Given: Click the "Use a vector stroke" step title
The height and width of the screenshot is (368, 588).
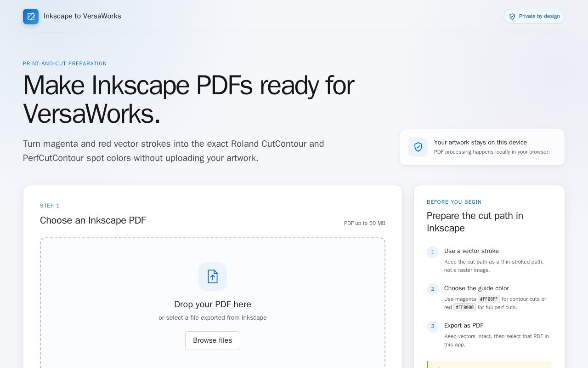Looking at the screenshot, I should click(x=471, y=251).
